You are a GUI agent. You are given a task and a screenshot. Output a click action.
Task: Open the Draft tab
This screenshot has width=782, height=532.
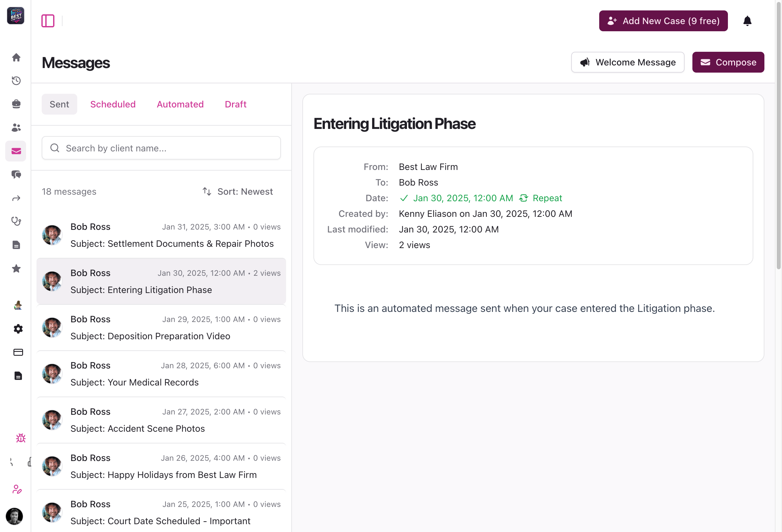pyautogui.click(x=236, y=104)
